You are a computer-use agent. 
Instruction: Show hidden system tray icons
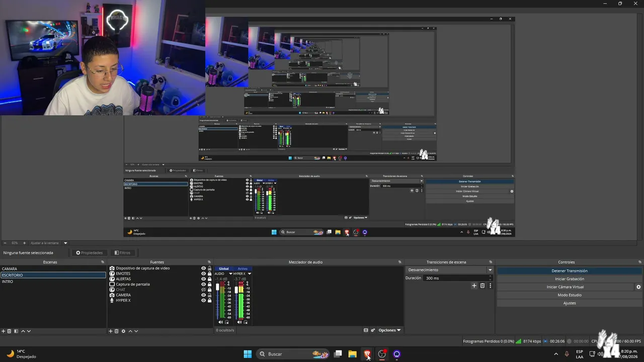click(x=556, y=354)
